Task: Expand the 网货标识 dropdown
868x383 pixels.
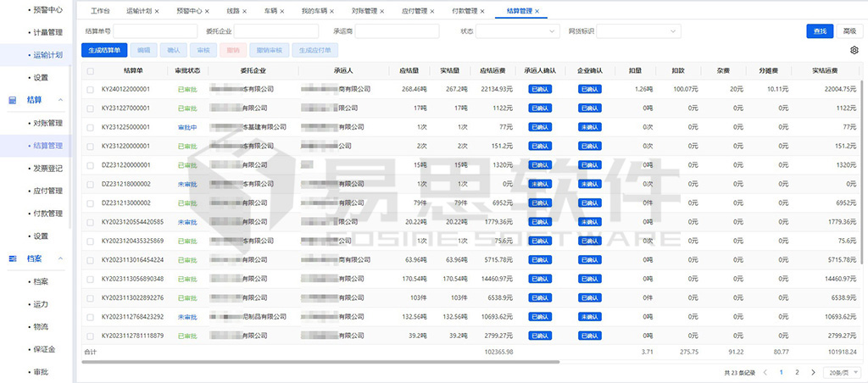Action: (x=638, y=31)
